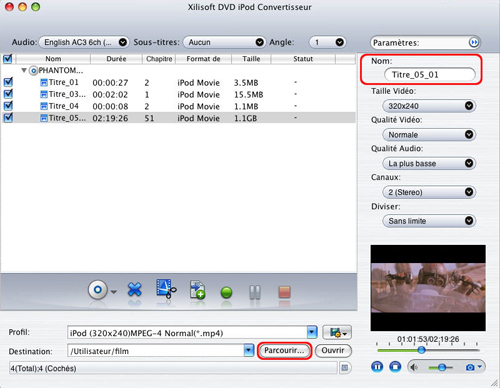500x388 pixels.
Task: Click the 4(Total);4 (Cochés) status text
Action: (x=43, y=368)
